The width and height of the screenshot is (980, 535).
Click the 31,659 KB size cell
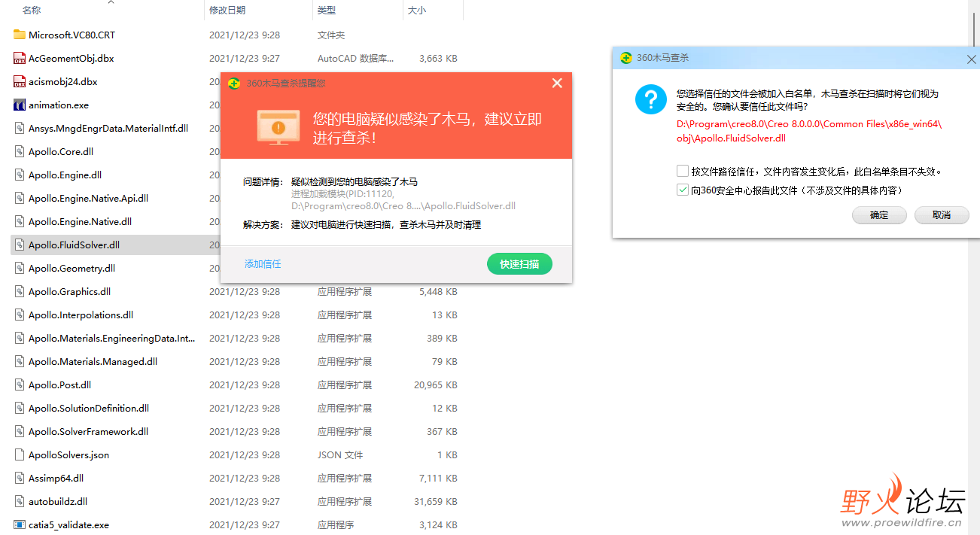point(436,501)
